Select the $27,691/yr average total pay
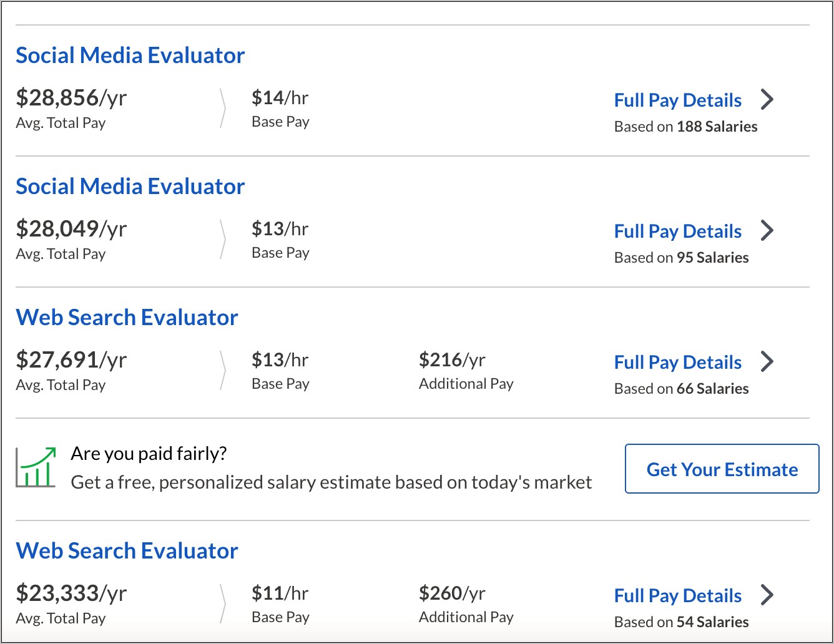Viewport: 834px width, 644px height. tap(71, 360)
